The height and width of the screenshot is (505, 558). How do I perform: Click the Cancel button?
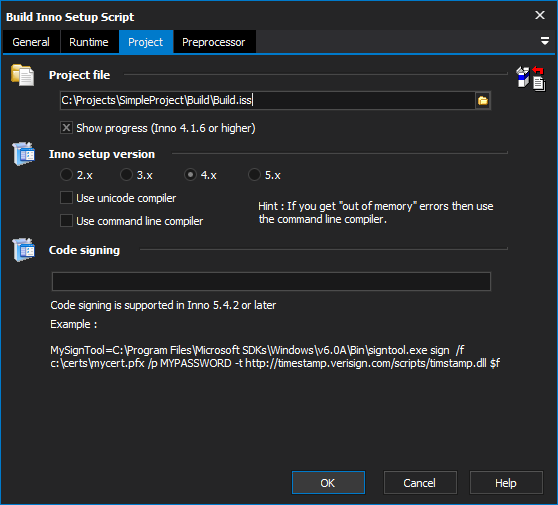[x=420, y=483]
